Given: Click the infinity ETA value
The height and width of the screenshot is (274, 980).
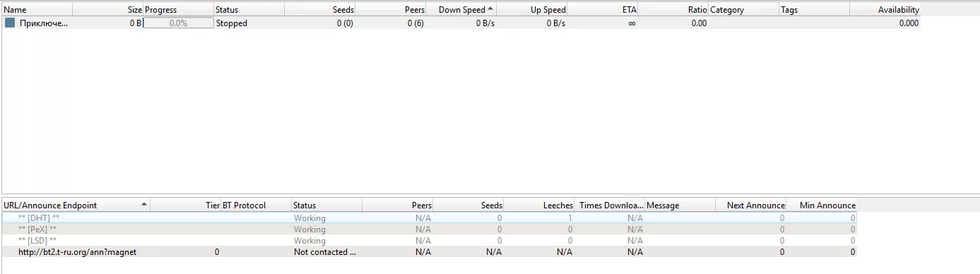Looking at the screenshot, I should [x=632, y=23].
